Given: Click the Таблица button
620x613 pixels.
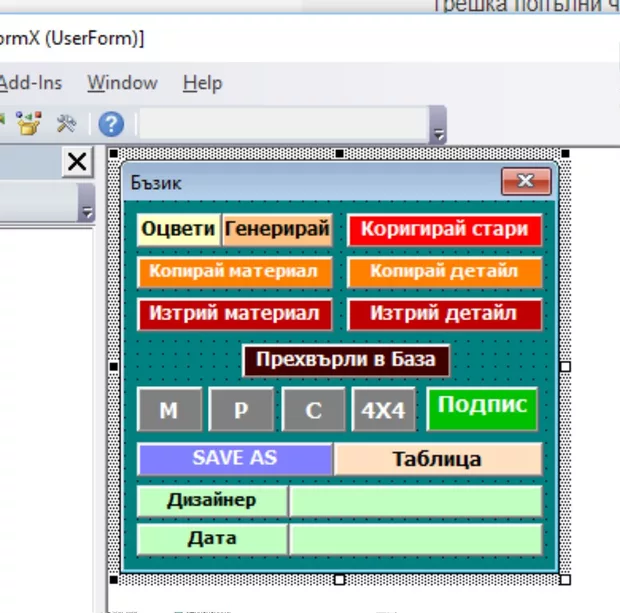Looking at the screenshot, I should coord(438,459).
